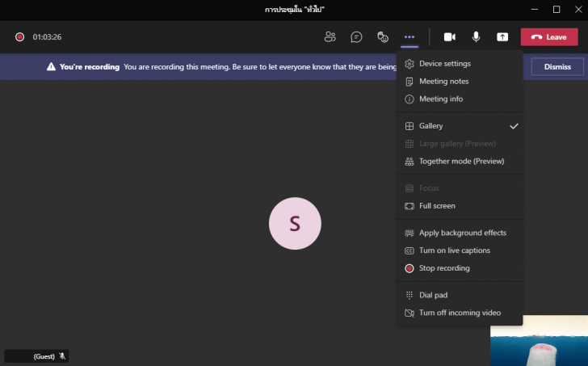Screen dimensions: 588x366
Task: Show participants panel icon
Action: coord(330,36)
